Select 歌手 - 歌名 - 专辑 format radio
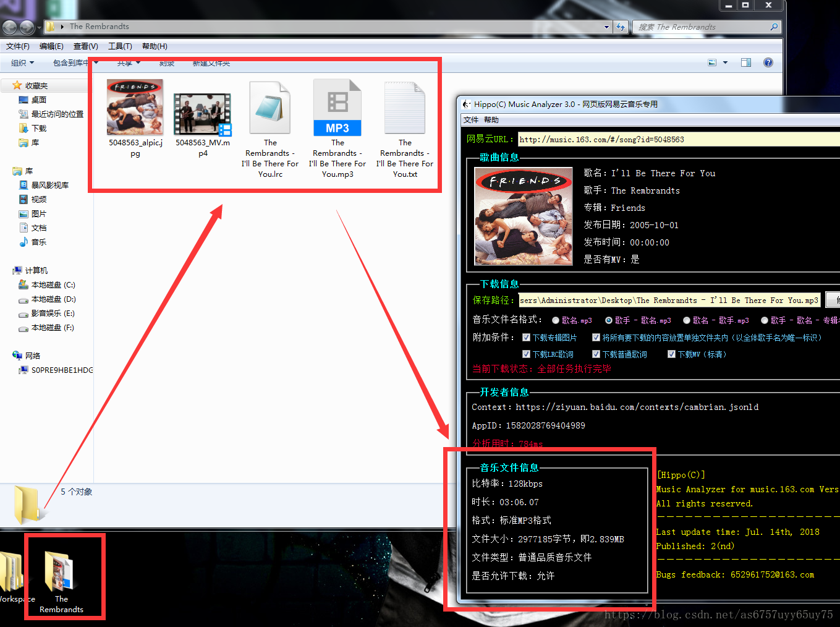This screenshot has width=840, height=627. pyautogui.click(x=765, y=320)
